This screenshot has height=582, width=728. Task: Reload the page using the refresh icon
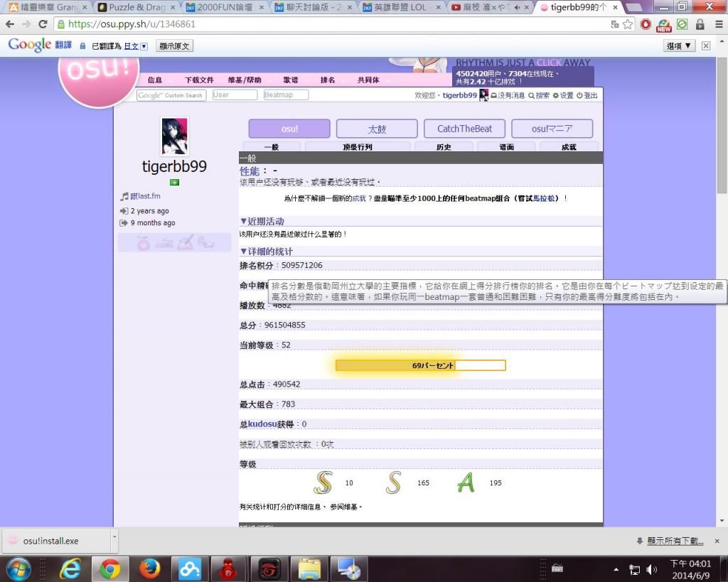pos(42,24)
